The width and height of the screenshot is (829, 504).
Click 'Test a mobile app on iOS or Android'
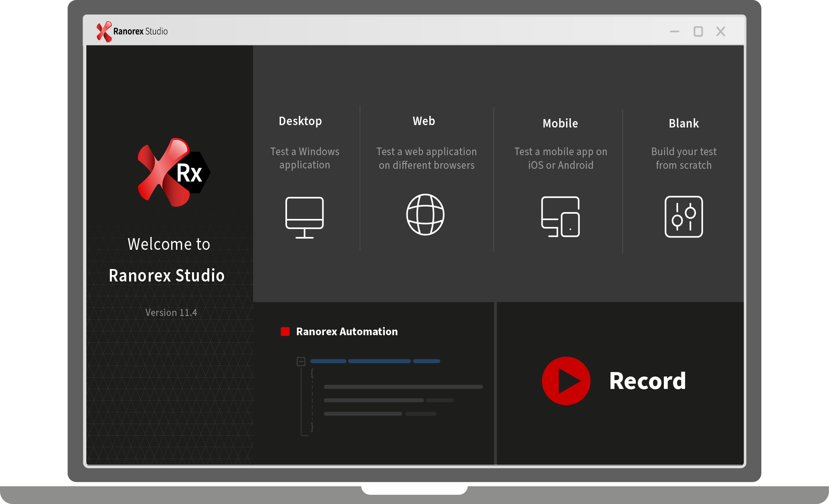tap(560, 158)
